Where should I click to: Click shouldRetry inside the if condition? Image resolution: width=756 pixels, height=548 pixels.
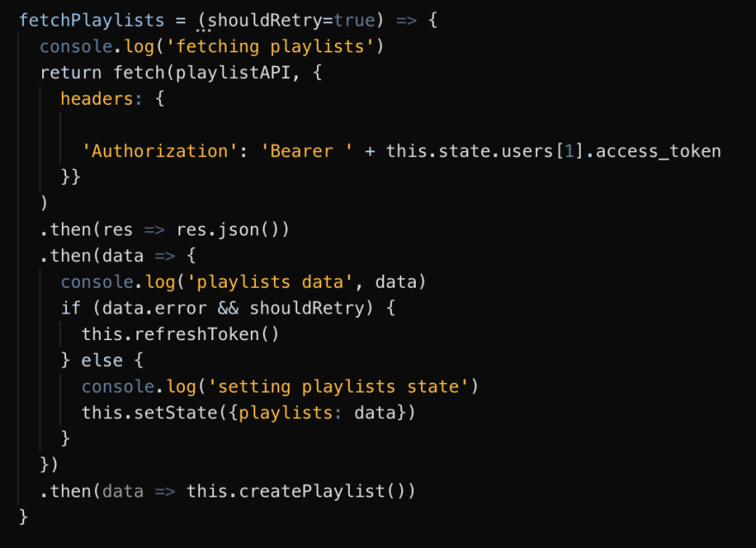point(307,308)
